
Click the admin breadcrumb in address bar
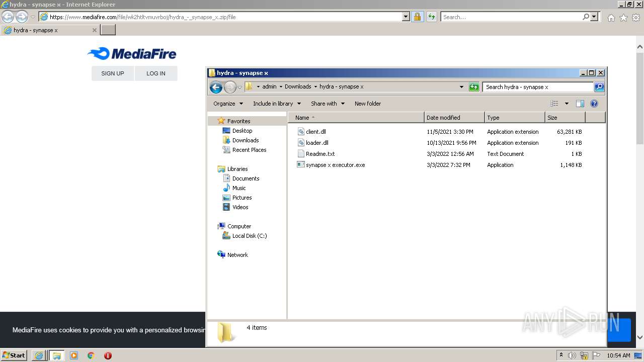(270, 86)
